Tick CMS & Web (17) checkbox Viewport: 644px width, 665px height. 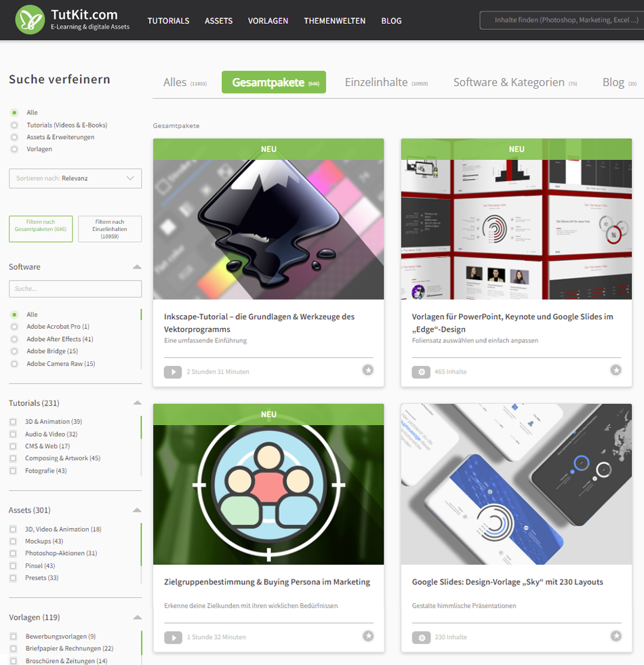click(13, 446)
